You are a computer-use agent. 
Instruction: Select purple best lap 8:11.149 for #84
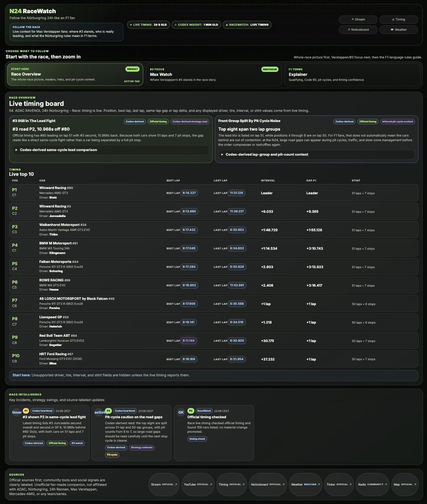pos(189,341)
